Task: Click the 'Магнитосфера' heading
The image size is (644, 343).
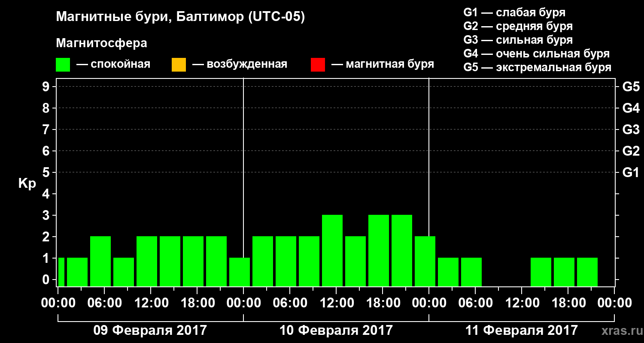Action: click(101, 43)
